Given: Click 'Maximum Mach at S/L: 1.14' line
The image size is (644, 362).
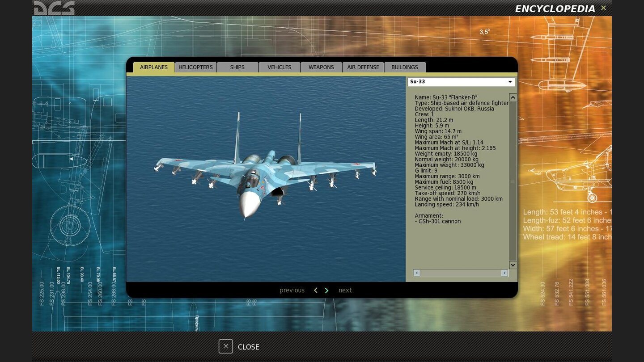Looking at the screenshot, I should [x=449, y=143].
